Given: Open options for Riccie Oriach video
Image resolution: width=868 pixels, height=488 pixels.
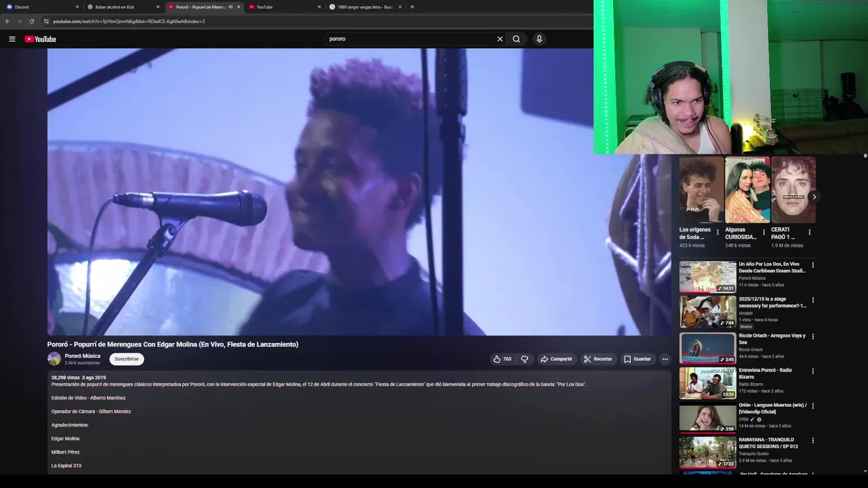Looking at the screenshot, I should click(813, 336).
